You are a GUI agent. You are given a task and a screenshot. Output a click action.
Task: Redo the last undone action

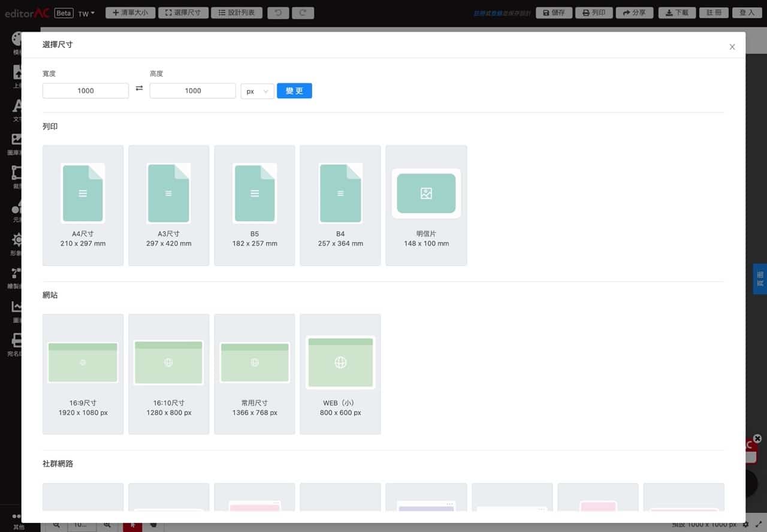point(303,13)
